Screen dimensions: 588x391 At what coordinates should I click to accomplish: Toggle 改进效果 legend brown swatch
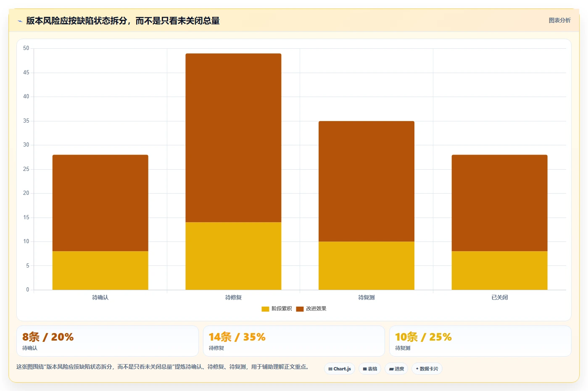click(300, 309)
